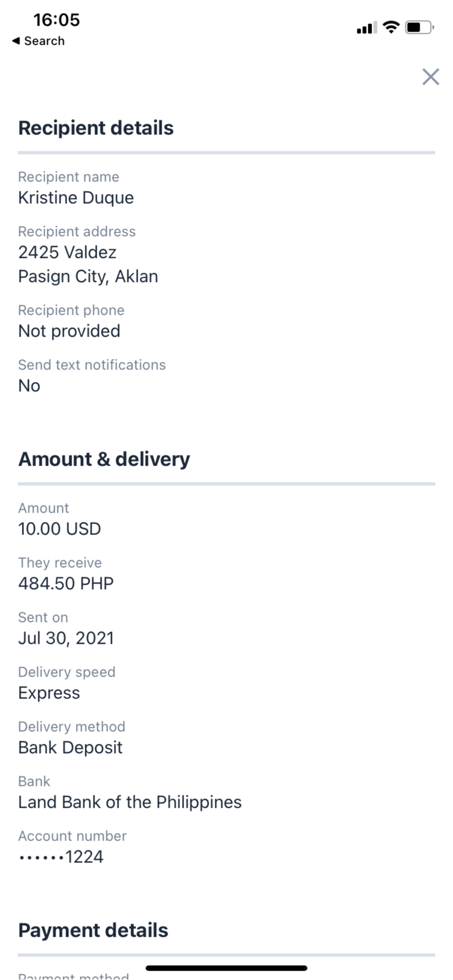Viewport: 453px width, 980px height.
Task: Tap the address line 2425 Valdez
Action: coord(67,252)
